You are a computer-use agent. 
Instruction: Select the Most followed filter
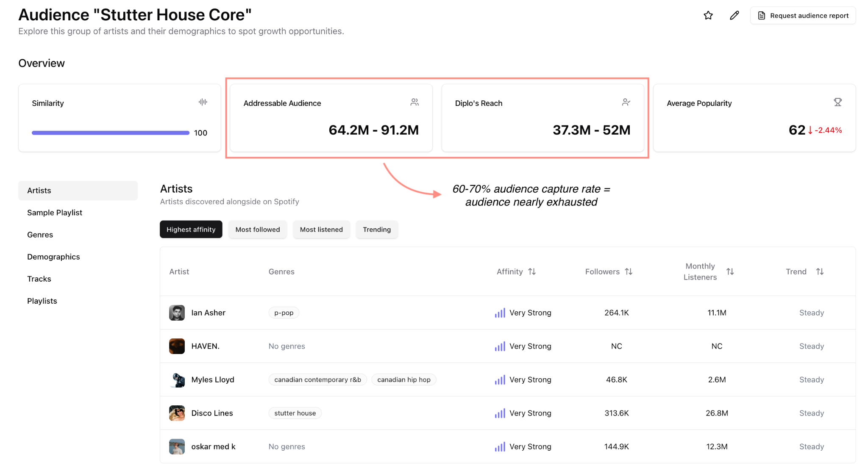click(257, 230)
